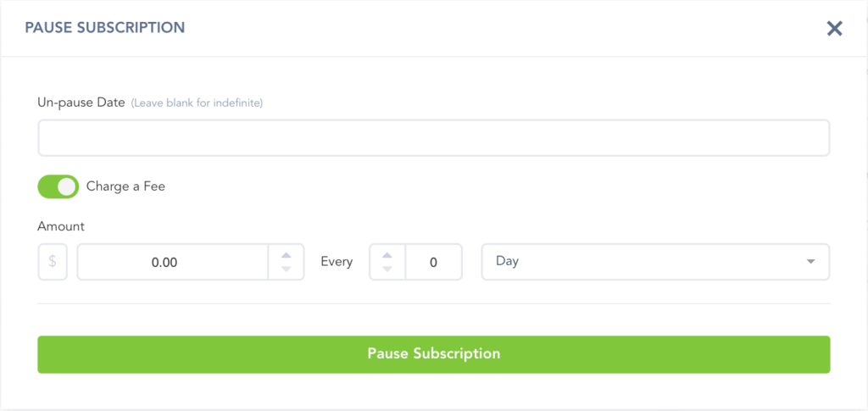Increase the fee amount with up arrow
Screen dimensions: 868x411
287,255
